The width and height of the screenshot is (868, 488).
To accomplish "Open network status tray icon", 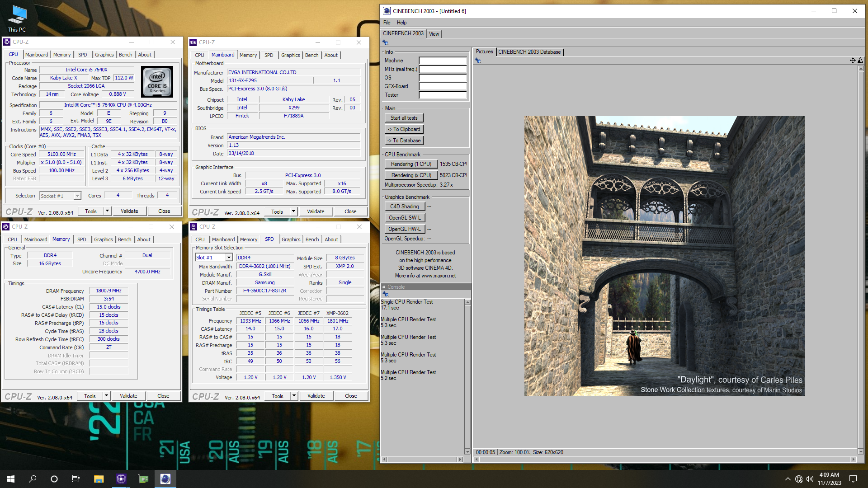I will click(x=799, y=479).
